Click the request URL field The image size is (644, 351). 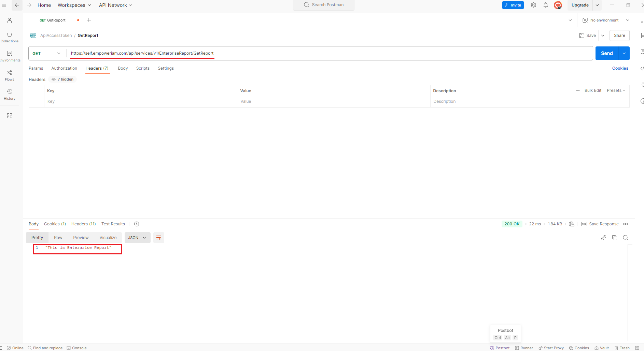click(x=330, y=53)
